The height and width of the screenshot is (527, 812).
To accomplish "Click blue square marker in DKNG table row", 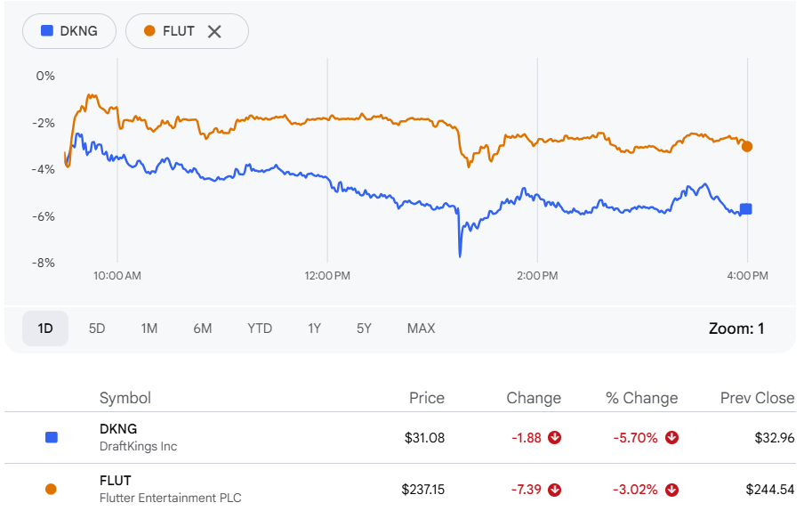I will point(51,437).
